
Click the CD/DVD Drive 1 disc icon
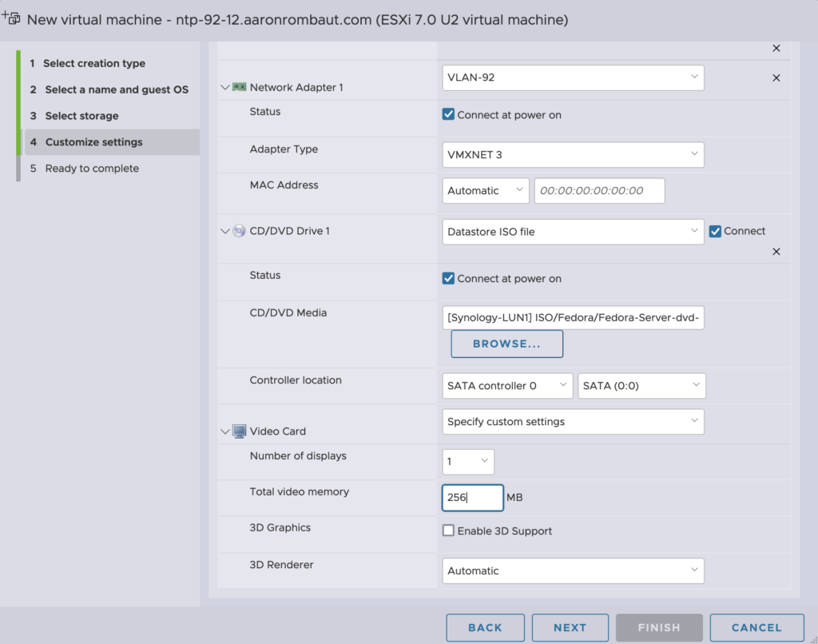[x=239, y=231]
